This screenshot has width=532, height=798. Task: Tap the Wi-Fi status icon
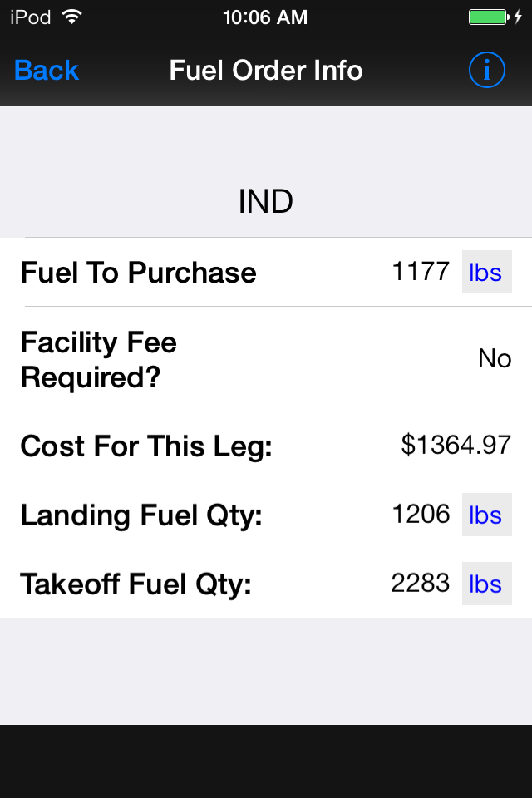[x=71, y=17]
